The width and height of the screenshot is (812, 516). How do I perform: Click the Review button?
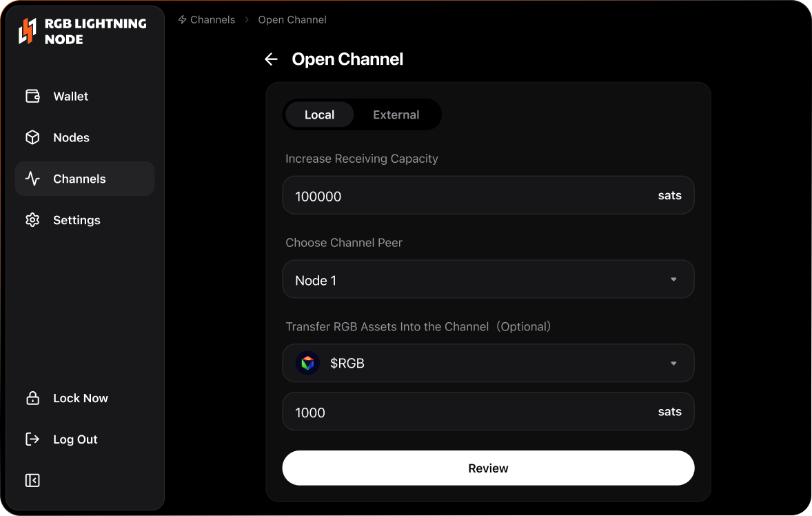488,468
